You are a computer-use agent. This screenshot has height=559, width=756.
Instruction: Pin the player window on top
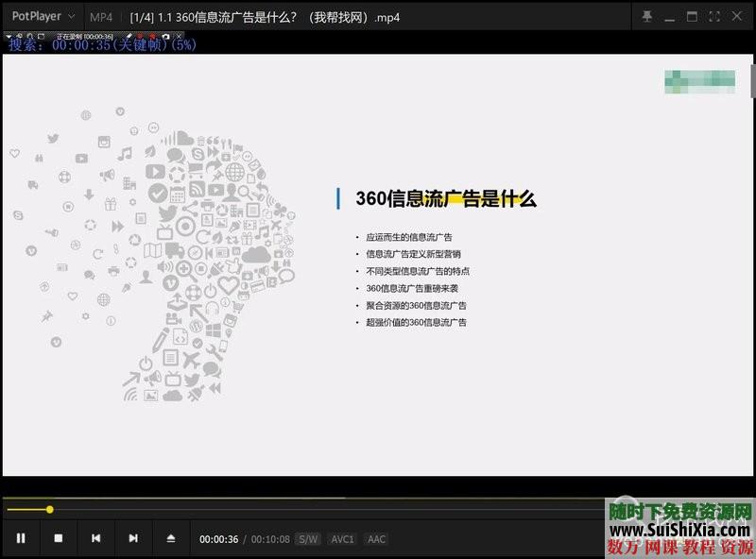click(647, 17)
